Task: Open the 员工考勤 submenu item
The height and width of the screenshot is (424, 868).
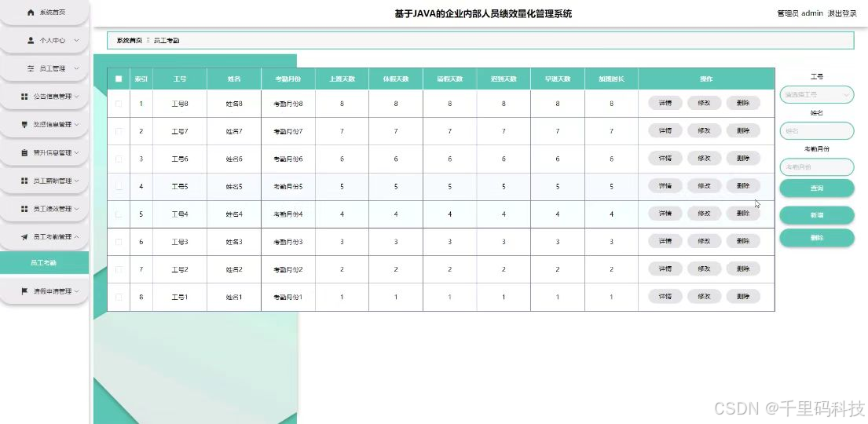Action: click(x=44, y=263)
